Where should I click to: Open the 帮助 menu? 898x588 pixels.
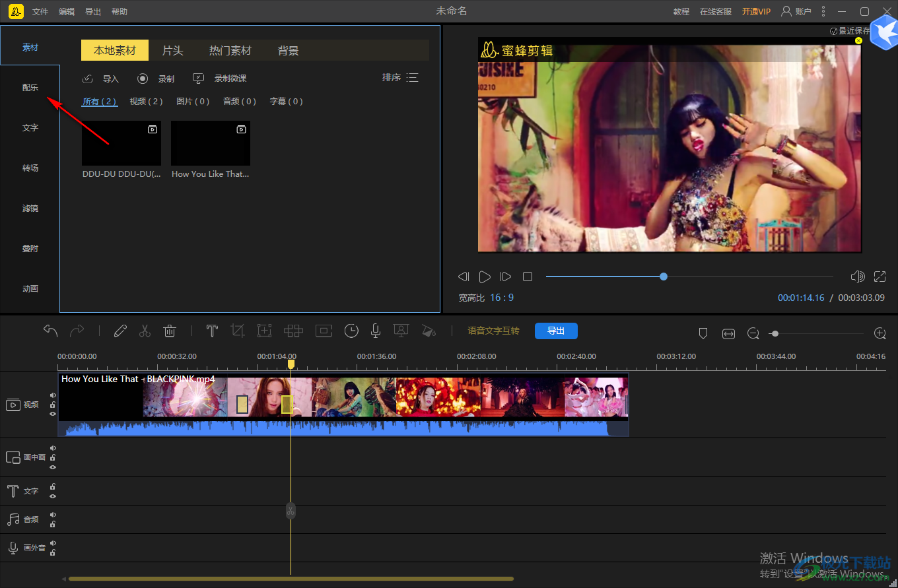120,12
